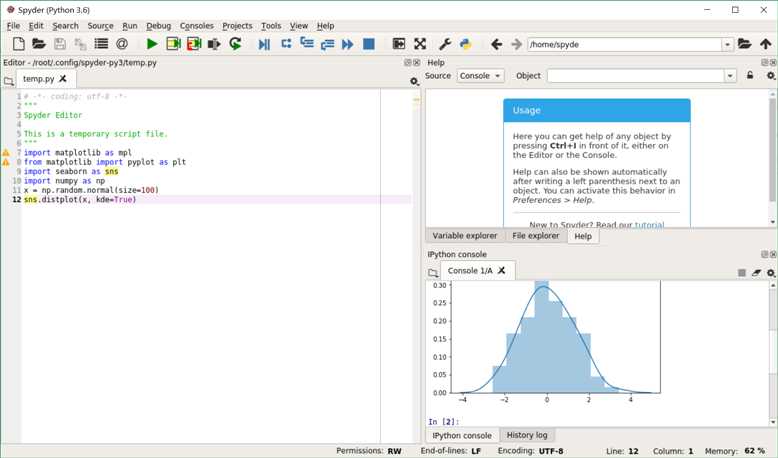
Task: Open the Search menu
Action: [65, 26]
